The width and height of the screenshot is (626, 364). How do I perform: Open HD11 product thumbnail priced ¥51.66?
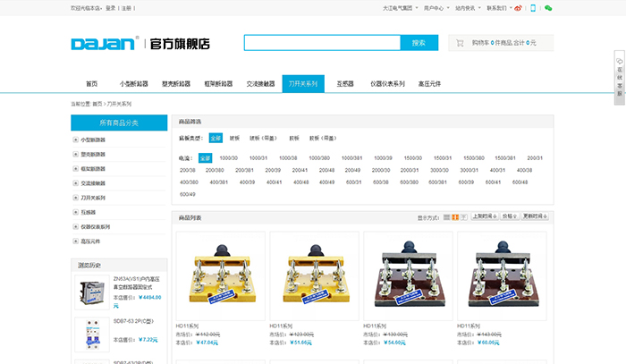point(314,276)
